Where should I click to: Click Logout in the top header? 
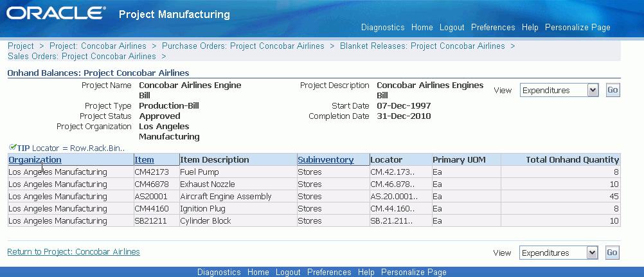[452, 28]
